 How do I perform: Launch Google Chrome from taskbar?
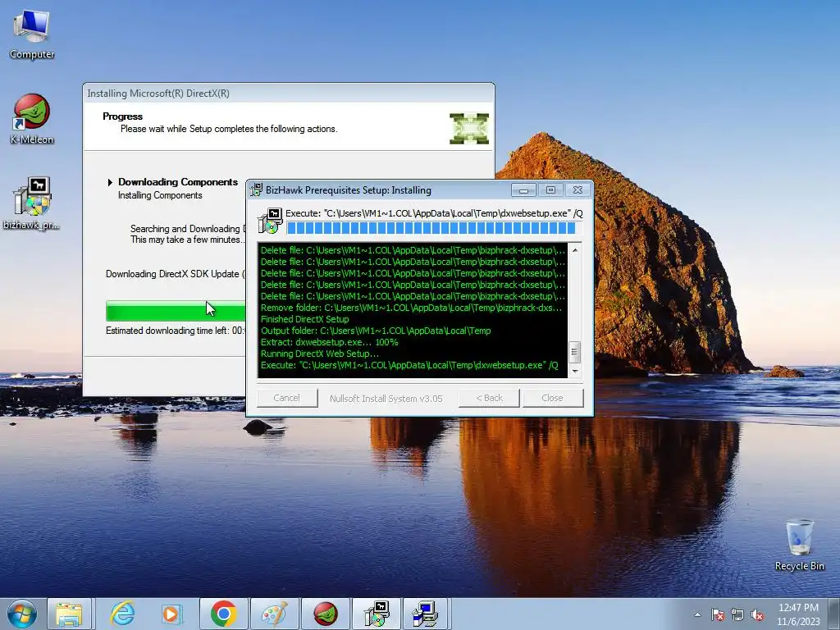tap(223, 614)
